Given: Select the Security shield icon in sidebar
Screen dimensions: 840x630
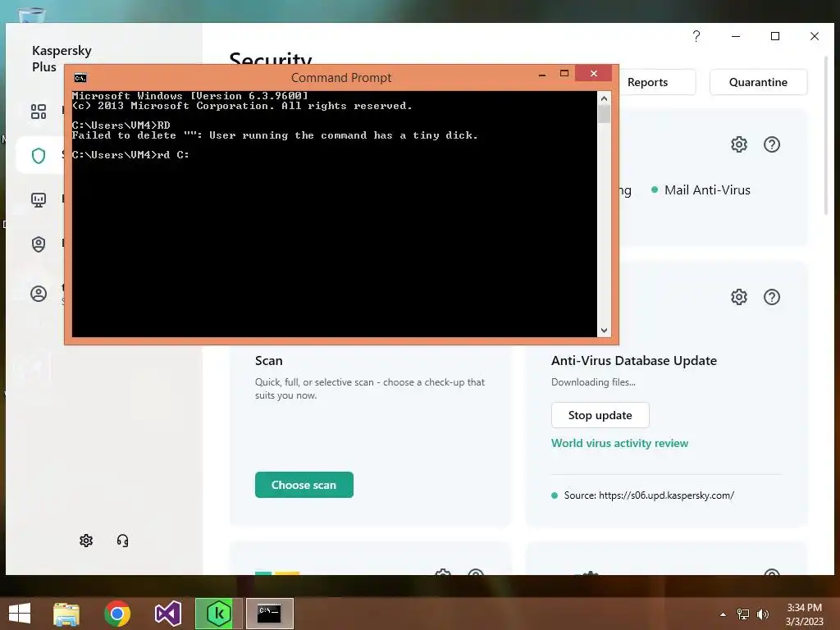Looking at the screenshot, I should coord(39,156).
